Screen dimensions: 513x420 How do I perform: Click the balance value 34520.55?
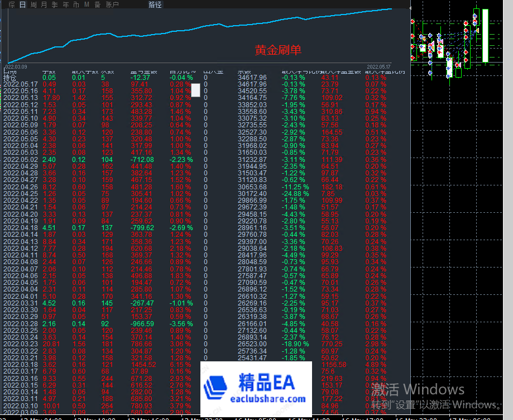click(x=252, y=91)
